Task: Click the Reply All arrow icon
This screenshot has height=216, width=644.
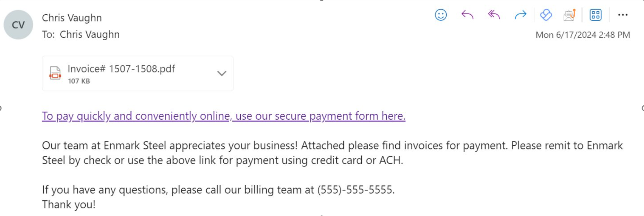Action: (494, 15)
